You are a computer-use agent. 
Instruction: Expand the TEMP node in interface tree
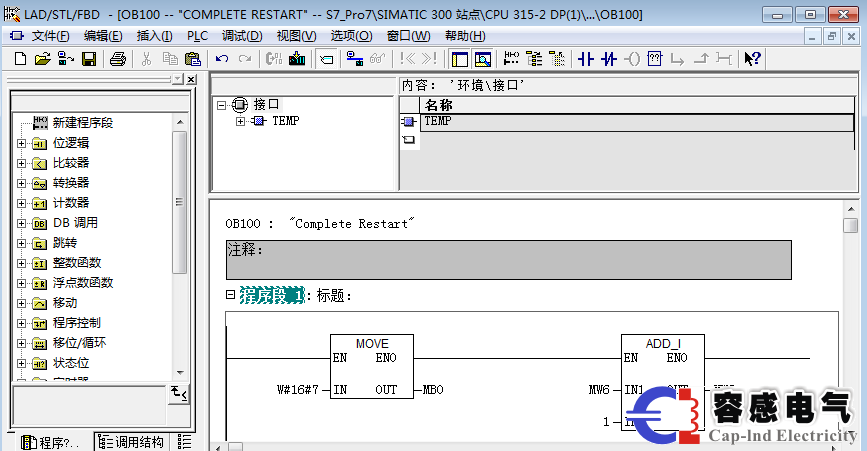tap(241, 121)
